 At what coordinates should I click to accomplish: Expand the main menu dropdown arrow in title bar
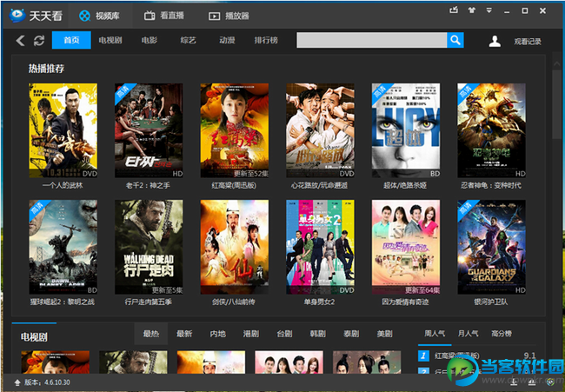coord(489,10)
